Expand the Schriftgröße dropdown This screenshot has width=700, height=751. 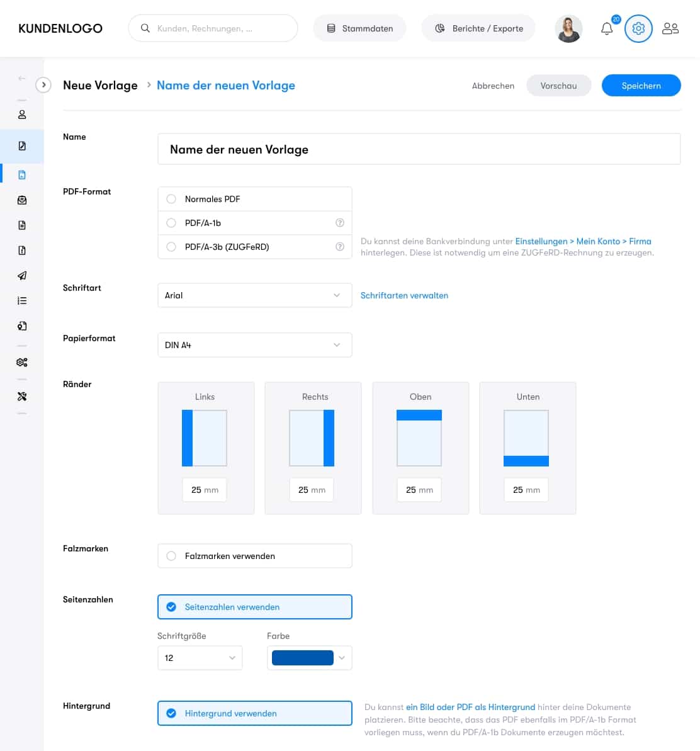click(x=200, y=658)
